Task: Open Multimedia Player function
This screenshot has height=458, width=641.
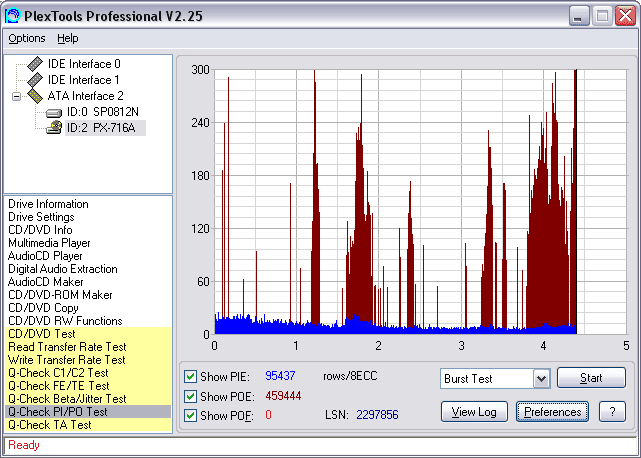Action: [x=49, y=243]
